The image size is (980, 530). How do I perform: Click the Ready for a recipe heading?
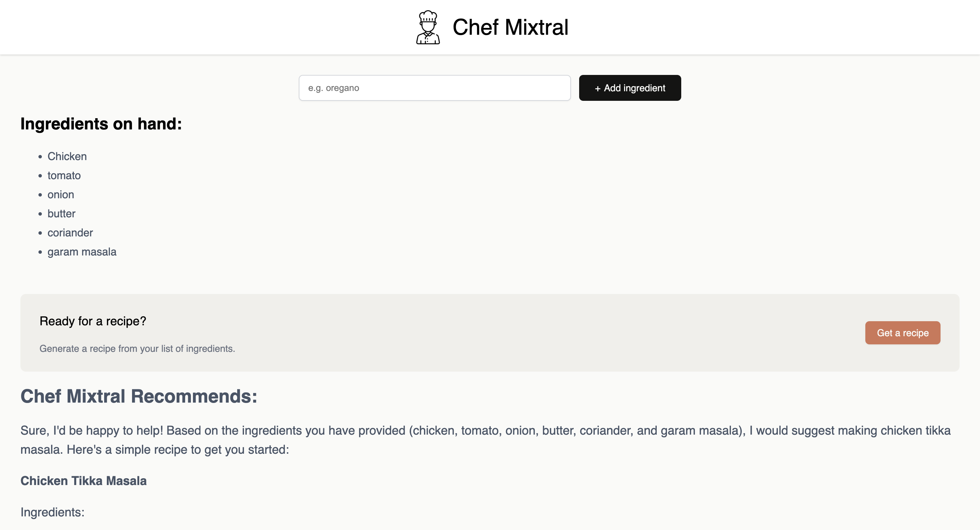[93, 321]
